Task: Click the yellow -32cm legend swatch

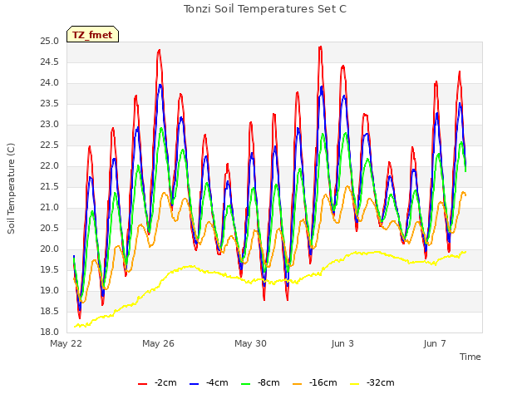Action: [354, 384]
